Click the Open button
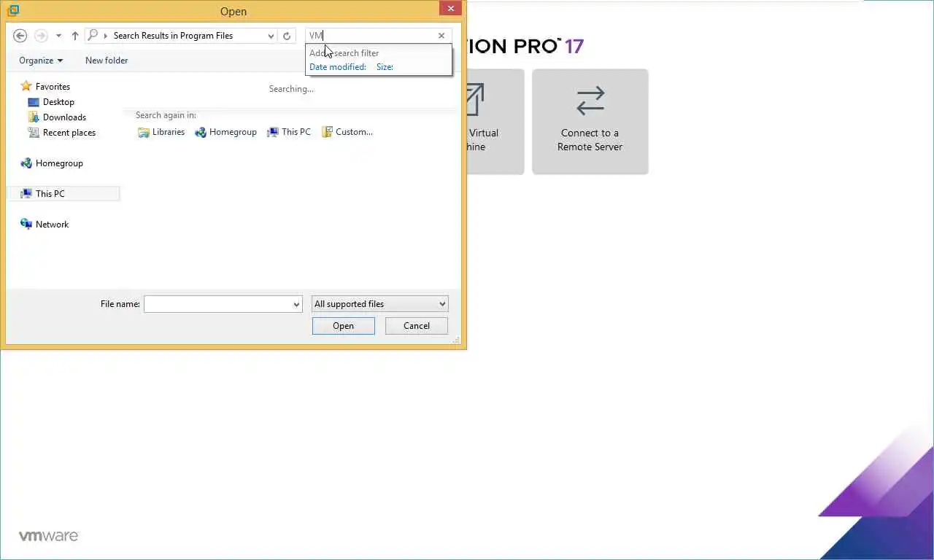This screenshot has width=934, height=560. tap(343, 326)
